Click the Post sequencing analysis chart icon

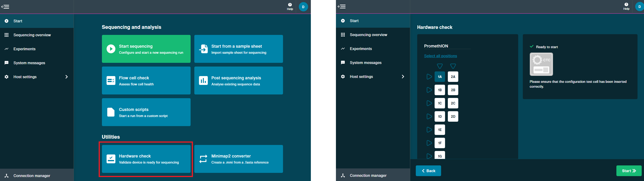pos(203,80)
